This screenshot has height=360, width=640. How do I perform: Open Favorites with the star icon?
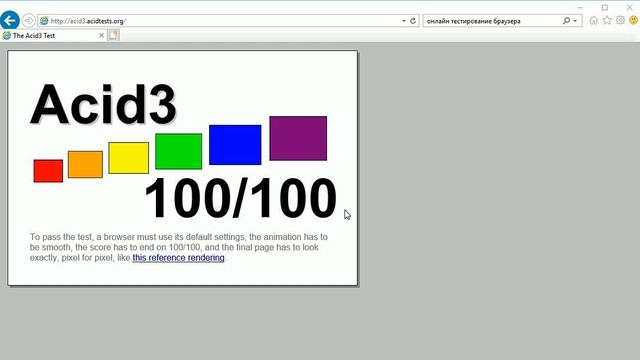pyautogui.click(x=607, y=20)
